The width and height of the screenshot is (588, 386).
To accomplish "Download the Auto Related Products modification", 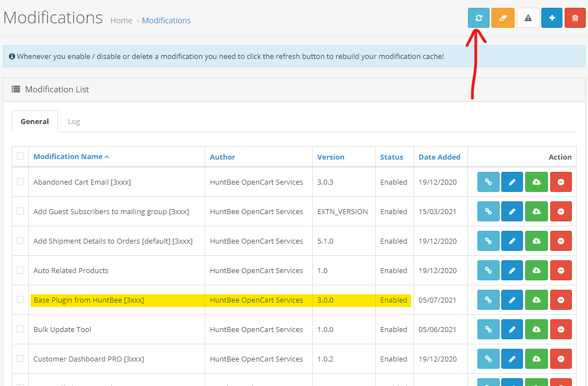I will click(537, 270).
